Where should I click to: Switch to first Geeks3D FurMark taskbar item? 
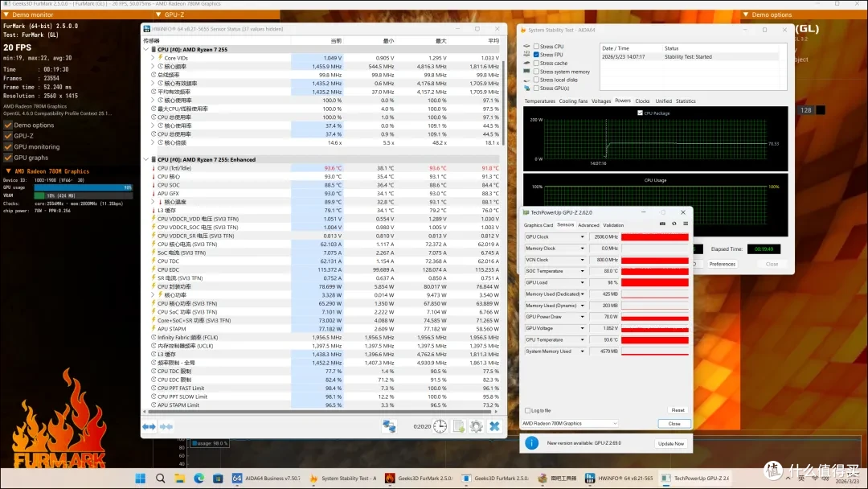tap(419, 478)
